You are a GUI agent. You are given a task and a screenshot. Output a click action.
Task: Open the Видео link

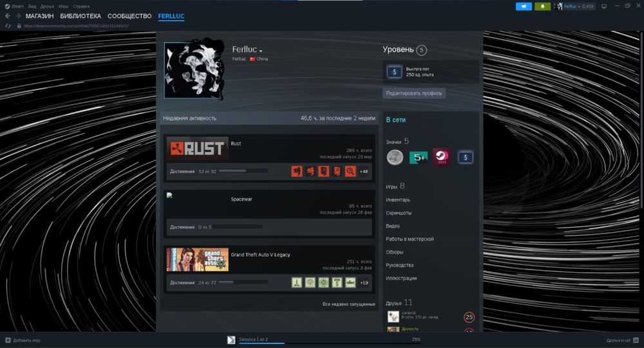coord(393,226)
